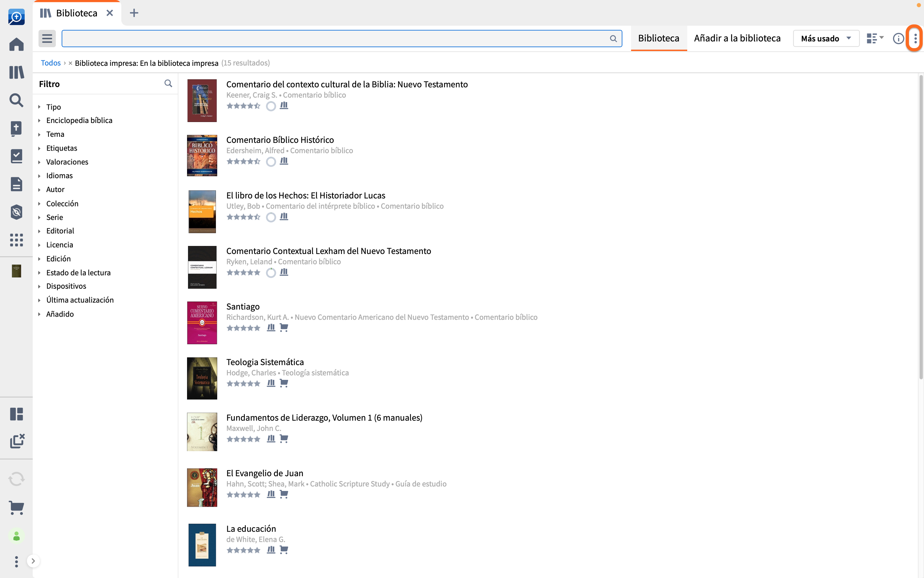The image size is (924, 578).
Task: Open the sidebar more options menu
Action: 16,562
